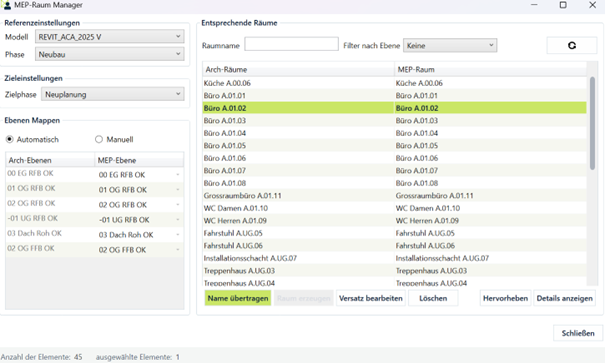Select Arch-Räume row Installationsschacht A.UG.07

298,258
